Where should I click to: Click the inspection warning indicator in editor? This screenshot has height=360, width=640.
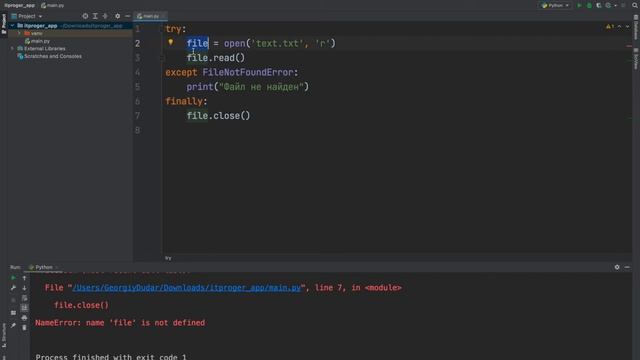(x=610, y=27)
